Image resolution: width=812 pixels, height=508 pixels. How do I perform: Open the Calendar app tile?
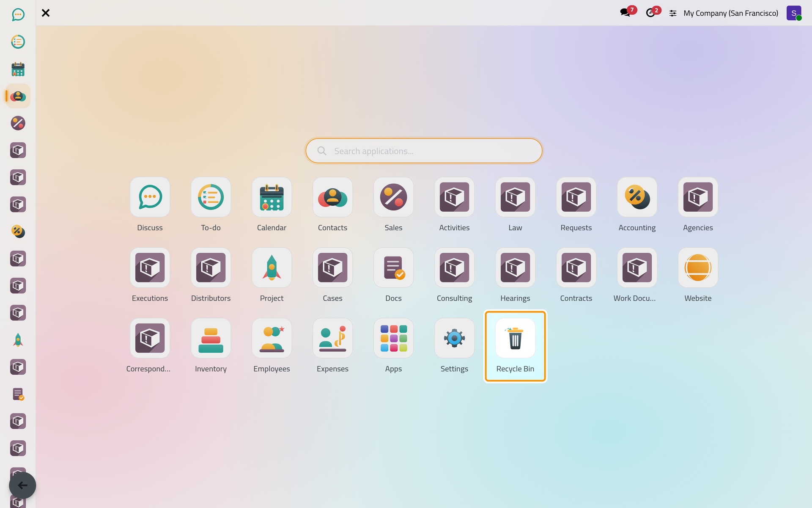click(272, 197)
